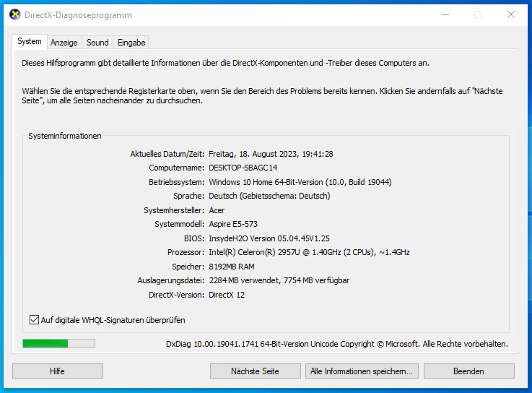
Task: Click the Aktuelles Datum/Zeit label
Action: click(167, 154)
